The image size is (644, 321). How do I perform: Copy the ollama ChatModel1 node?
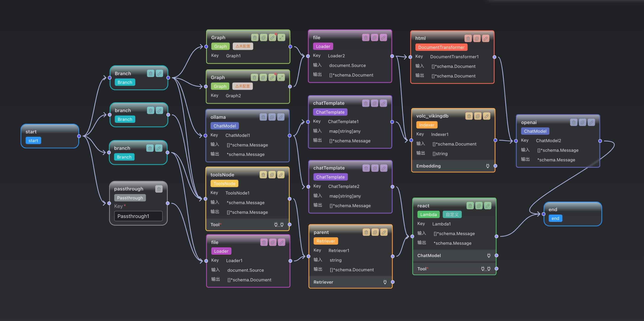click(272, 117)
